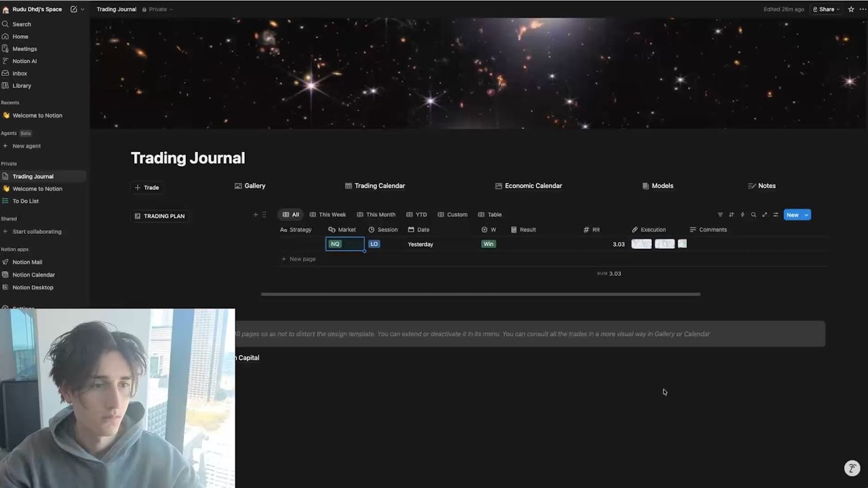The height and width of the screenshot is (488, 868).
Task: Go to Home in sidebar
Action: point(20,37)
